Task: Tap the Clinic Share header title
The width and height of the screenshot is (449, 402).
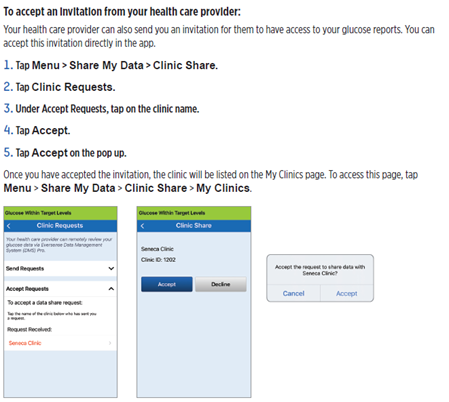Action: [194, 226]
